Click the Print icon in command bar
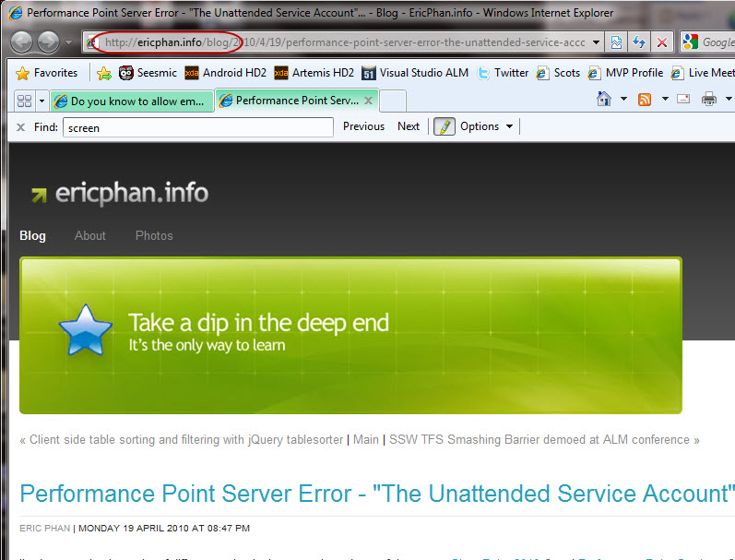 [709, 100]
